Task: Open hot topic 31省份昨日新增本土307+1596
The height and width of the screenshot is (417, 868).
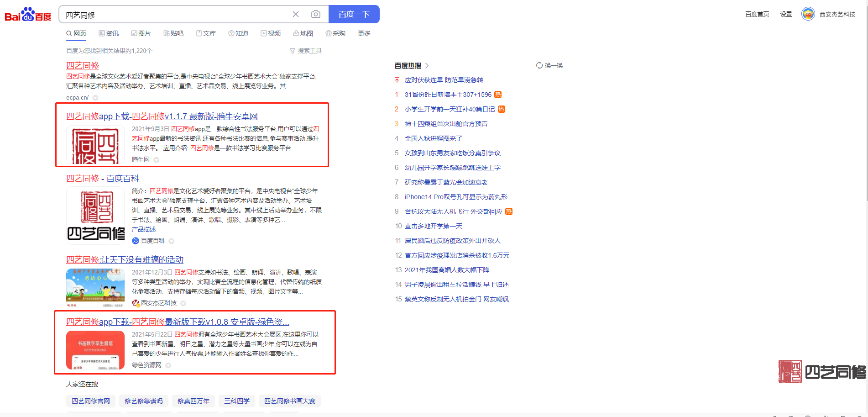Action: [x=448, y=95]
